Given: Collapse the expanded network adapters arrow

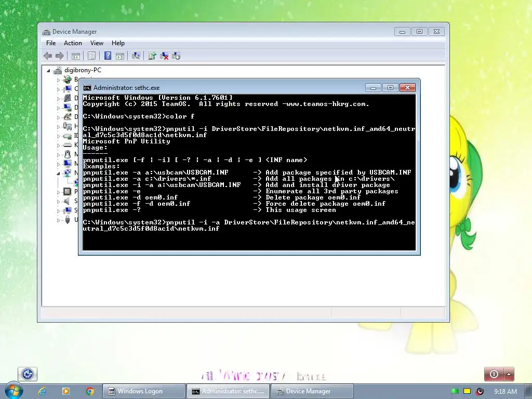Looking at the screenshot, I should tap(58, 174).
